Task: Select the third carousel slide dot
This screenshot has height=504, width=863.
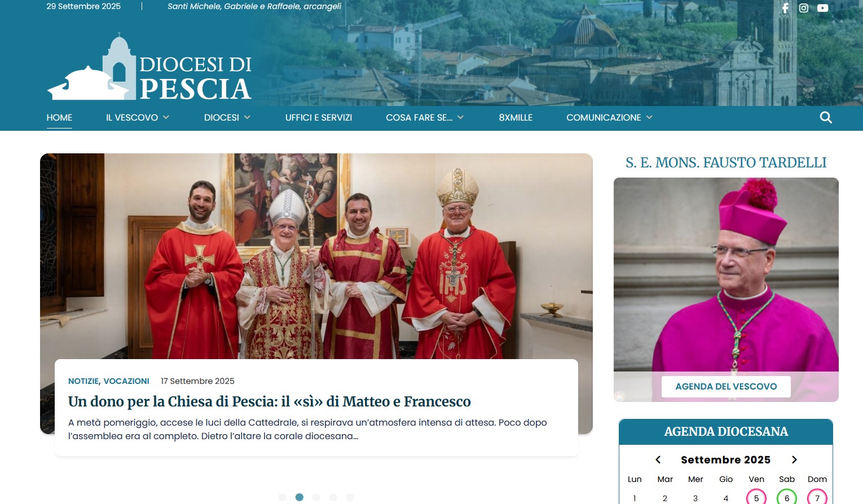Action: (x=316, y=497)
